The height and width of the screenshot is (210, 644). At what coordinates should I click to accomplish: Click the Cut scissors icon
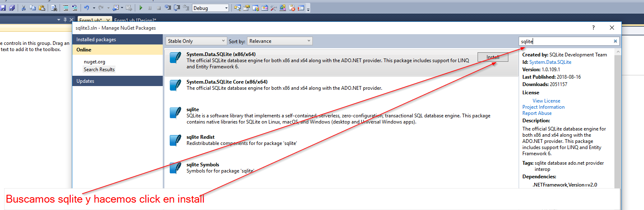(x=23, y=8)
